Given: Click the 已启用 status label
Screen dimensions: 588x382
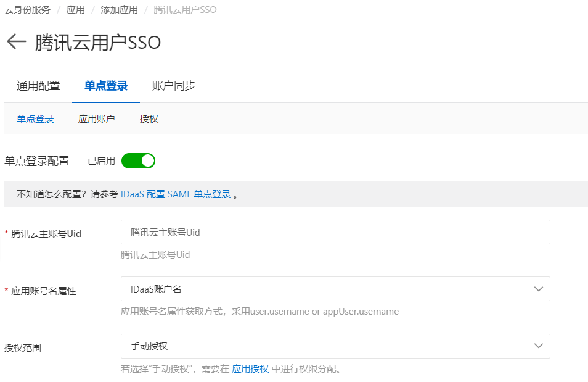Looking at the screenshot, I should click(101, 161).
